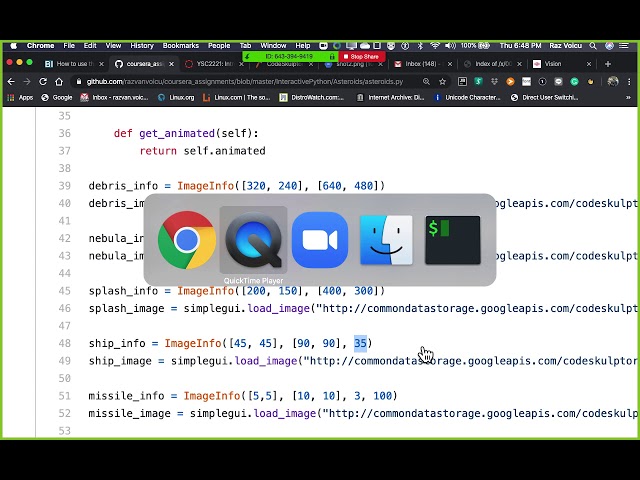Open the Wi-Fi status menu

pyautogui.click(x=435, y=46)
